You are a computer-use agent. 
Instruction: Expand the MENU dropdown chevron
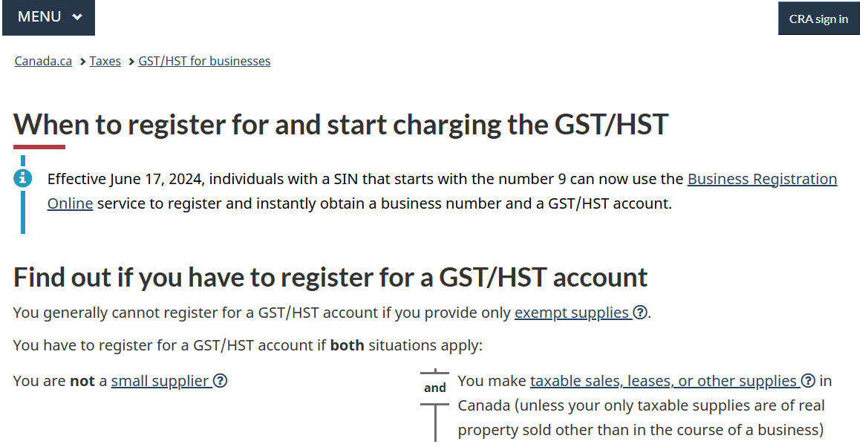[x=77, y=17]
